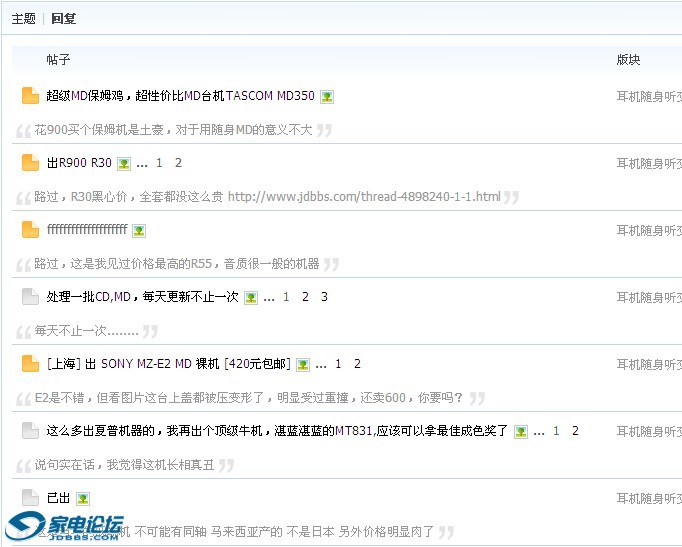
Task: Go to page 3 of 处理一批CD,MD thread
Action: [324, 297]
